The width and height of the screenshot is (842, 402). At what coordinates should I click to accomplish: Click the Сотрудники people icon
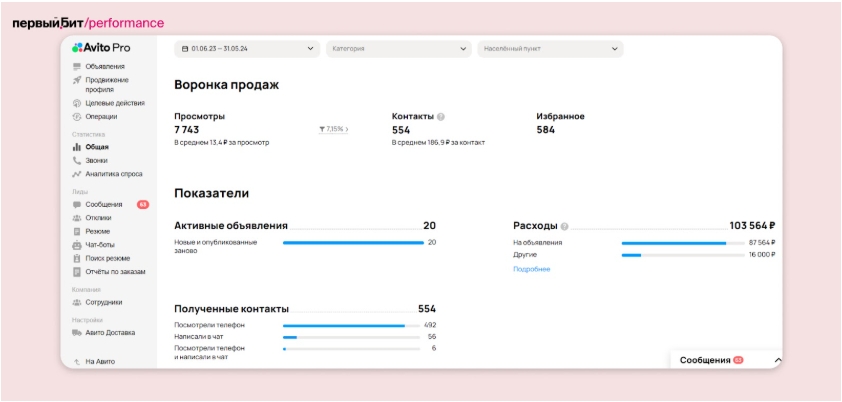click(77, 302)
